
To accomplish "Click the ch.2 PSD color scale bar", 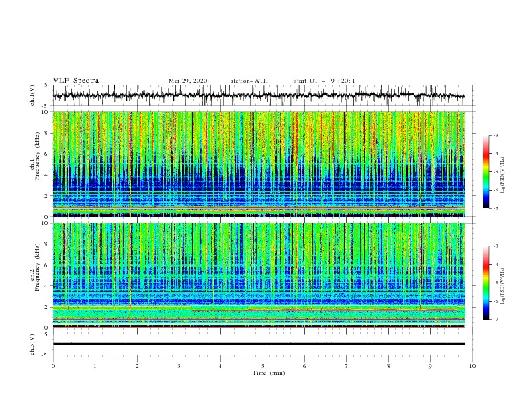I will (x=486, y=283).
